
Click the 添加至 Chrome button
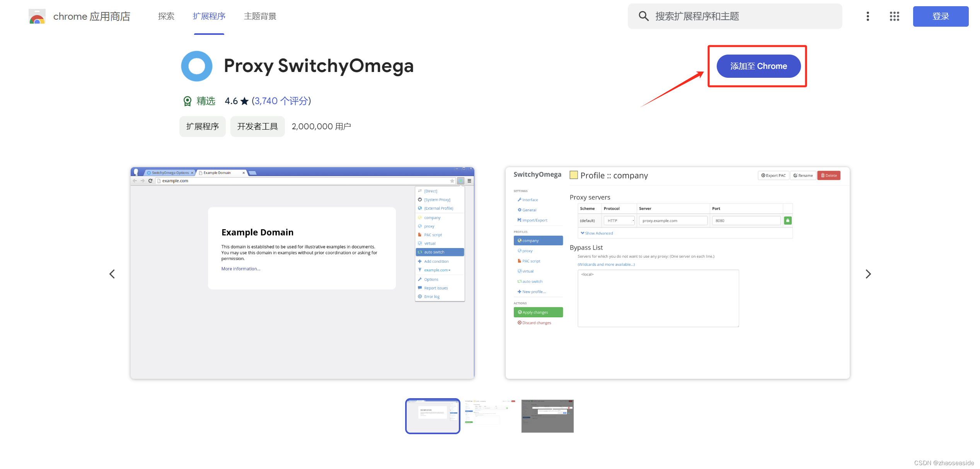coord(758,66)
